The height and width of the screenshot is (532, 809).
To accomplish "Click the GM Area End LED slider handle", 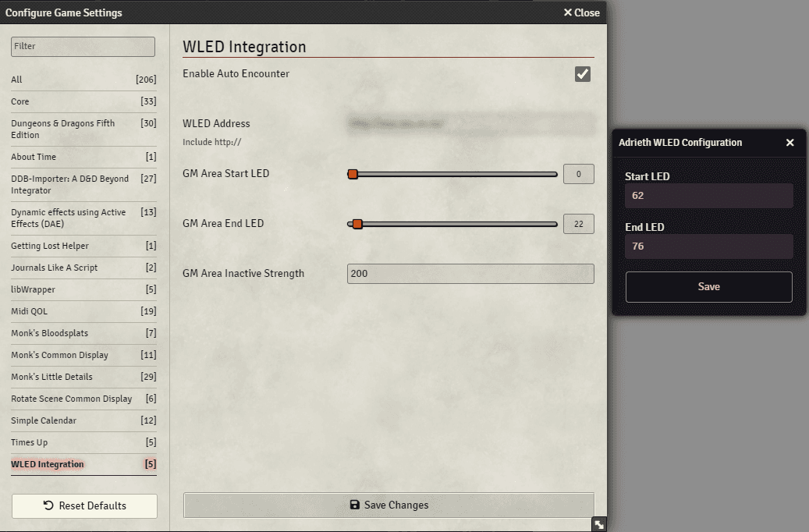I will [357, 224].
